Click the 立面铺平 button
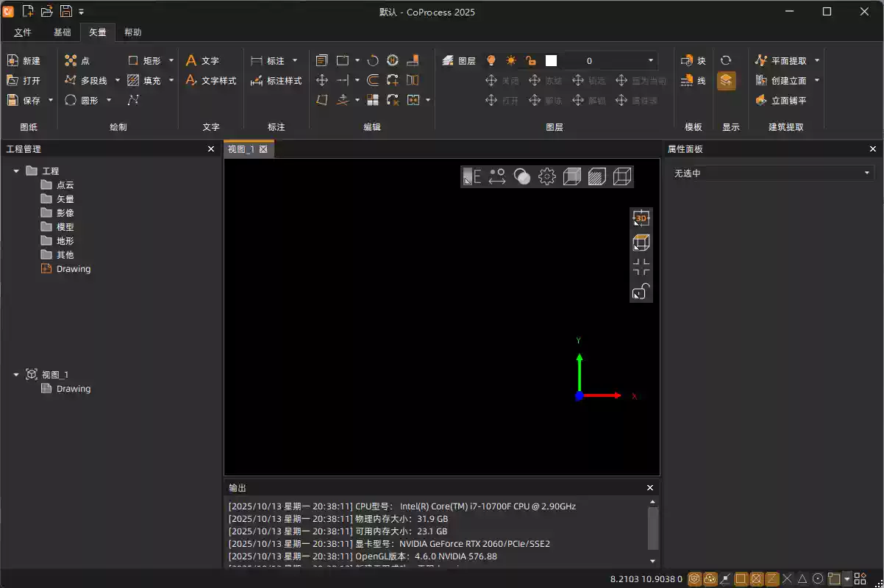 pos(781,100)
